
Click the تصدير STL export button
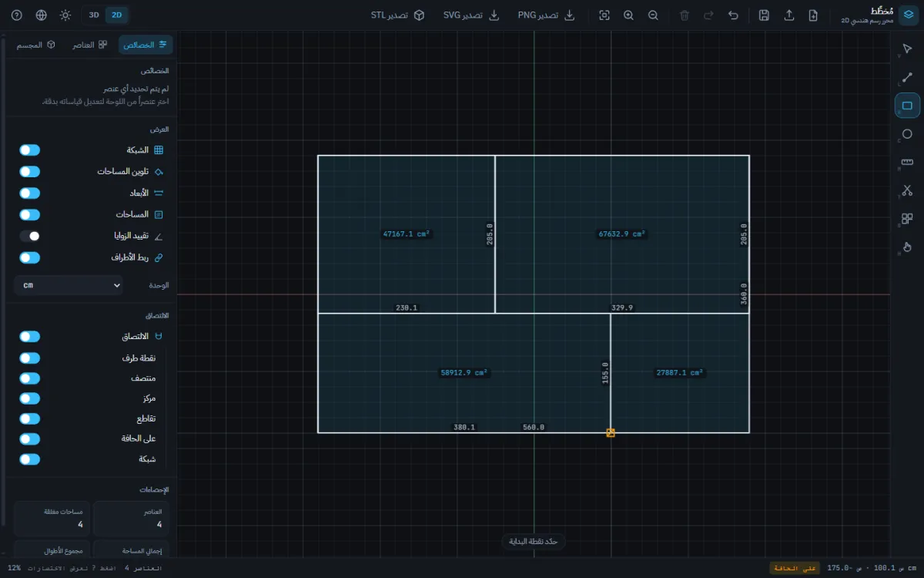pos(397,15)
